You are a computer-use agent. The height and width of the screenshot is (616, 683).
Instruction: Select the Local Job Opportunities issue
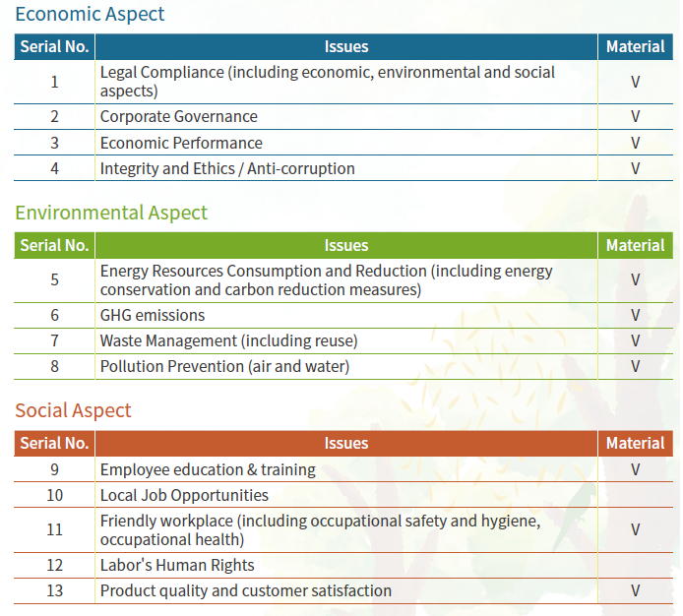pyautogui.click(x=184, y=495)
